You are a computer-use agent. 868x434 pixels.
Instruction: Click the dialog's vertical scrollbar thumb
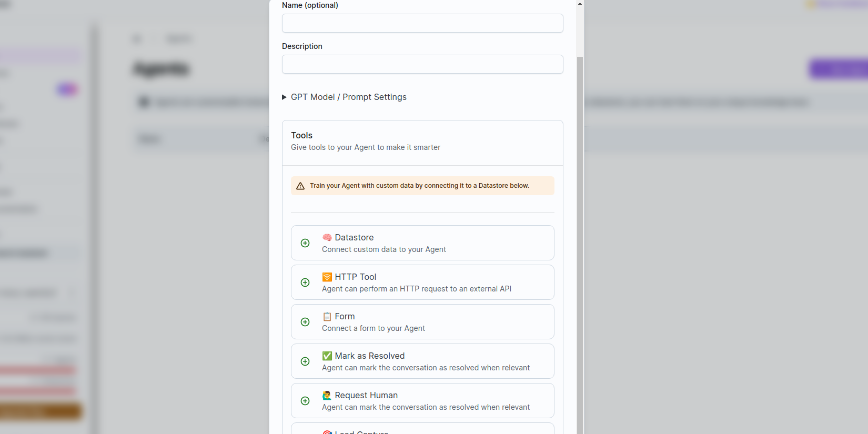point(580,242)
